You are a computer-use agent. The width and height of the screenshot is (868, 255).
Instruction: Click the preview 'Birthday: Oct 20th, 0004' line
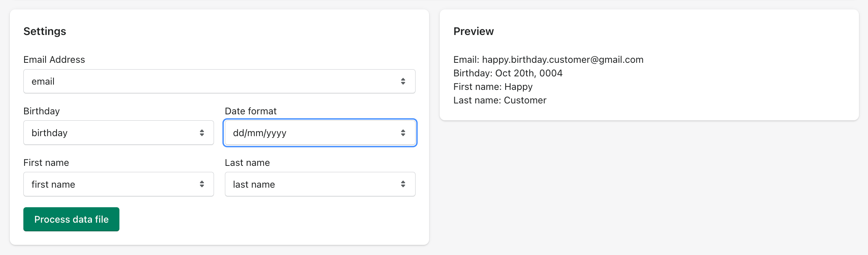pyautogui.click(x=508, y=73)
